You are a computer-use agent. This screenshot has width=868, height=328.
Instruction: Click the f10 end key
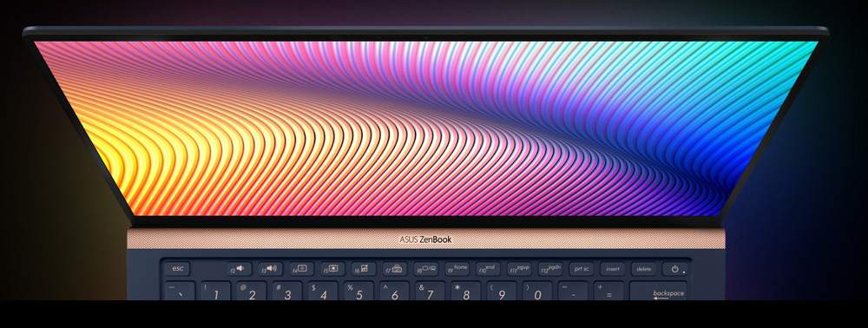point(488,269)
